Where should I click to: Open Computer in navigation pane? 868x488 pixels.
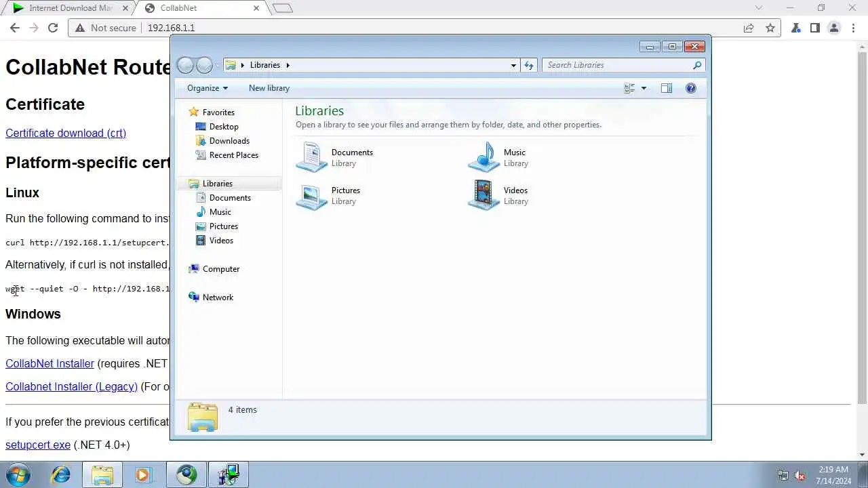[x=214, y=269]
